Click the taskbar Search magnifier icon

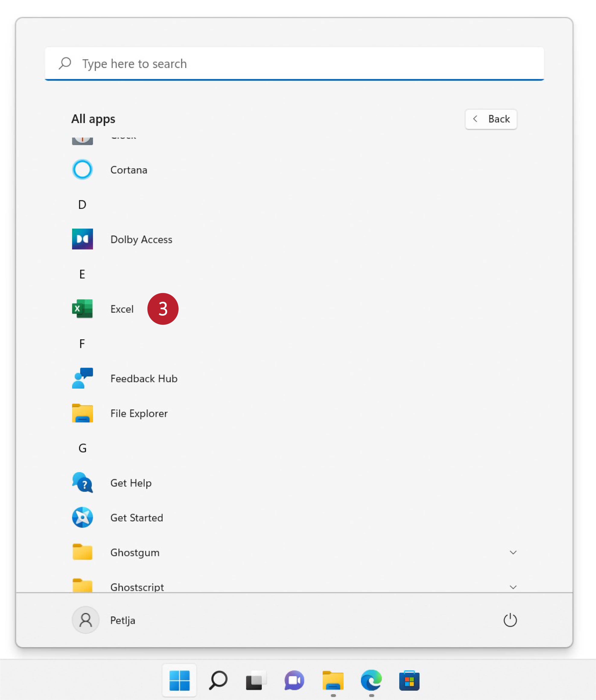click(218, 680)
